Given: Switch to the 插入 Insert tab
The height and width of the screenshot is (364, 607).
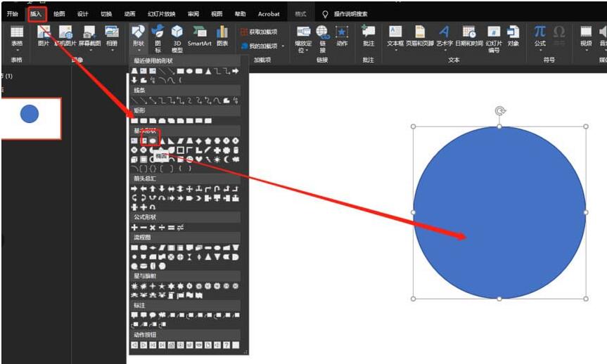Looking at the screenshot, I should click(x=36, y=13).
